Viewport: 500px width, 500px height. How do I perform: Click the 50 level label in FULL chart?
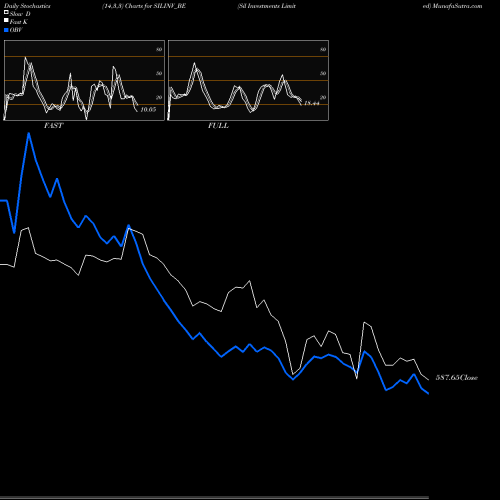pyautogui.click(x=323, y=73)
